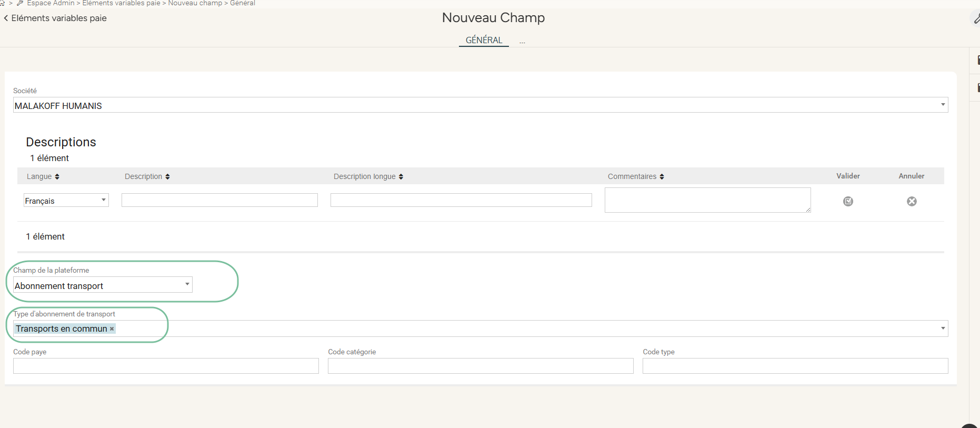980x428 pixels.
Task: Focus the Commentaires text area
Action: (x=707, y=200)
